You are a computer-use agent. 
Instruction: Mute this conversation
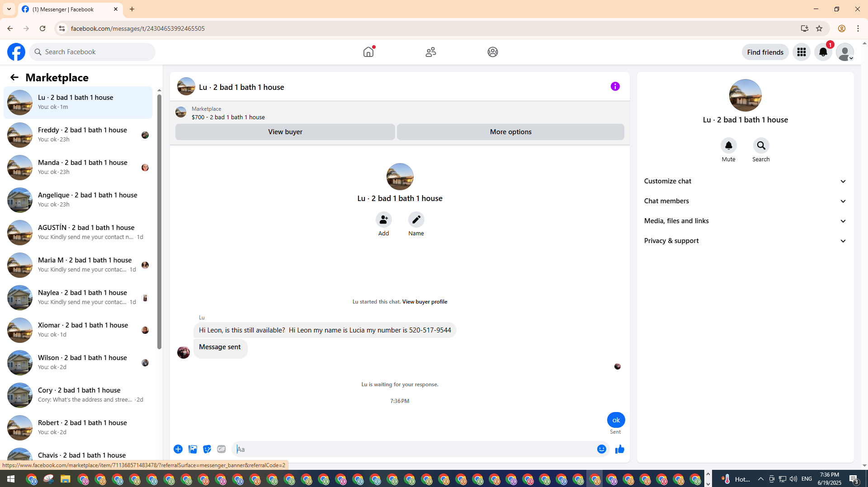(729, 145)
